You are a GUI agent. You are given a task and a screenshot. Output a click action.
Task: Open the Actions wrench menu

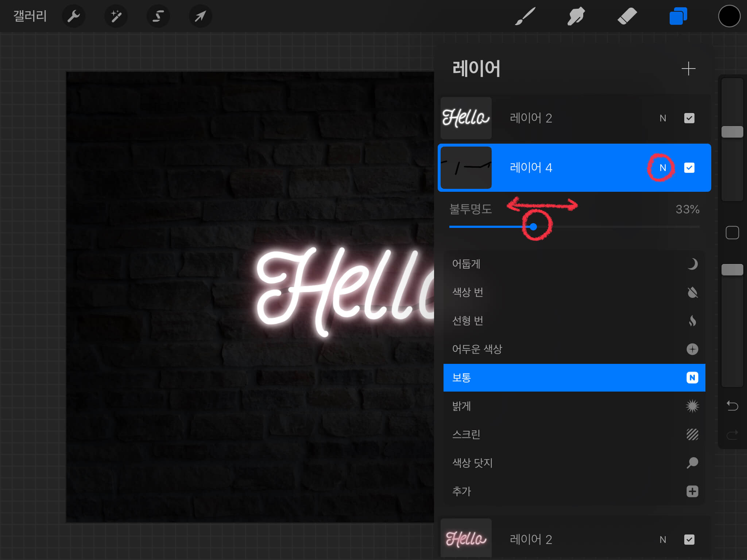73,16
